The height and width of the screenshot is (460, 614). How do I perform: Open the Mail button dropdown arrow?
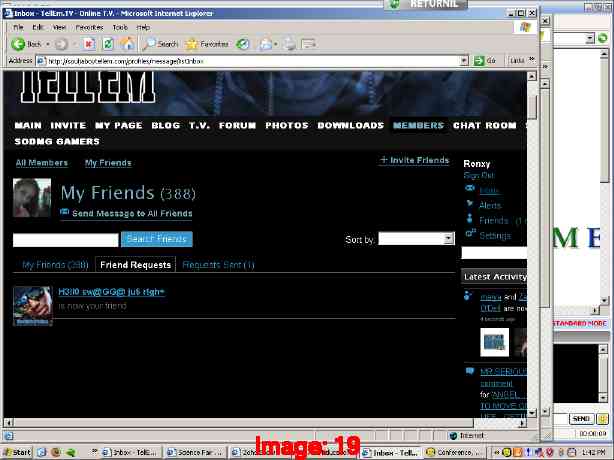pyautogui.click(x=276, y=44)
